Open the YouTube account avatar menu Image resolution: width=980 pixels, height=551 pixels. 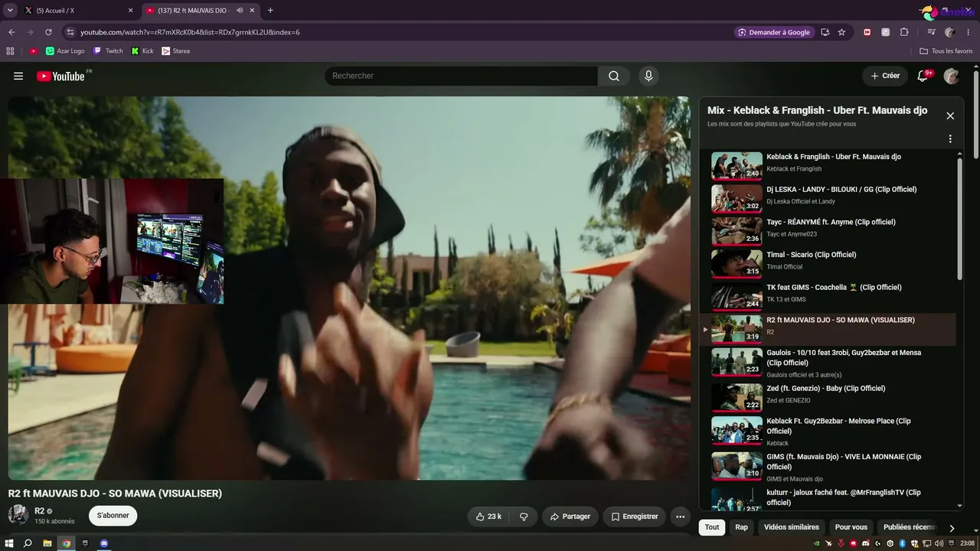951,76
